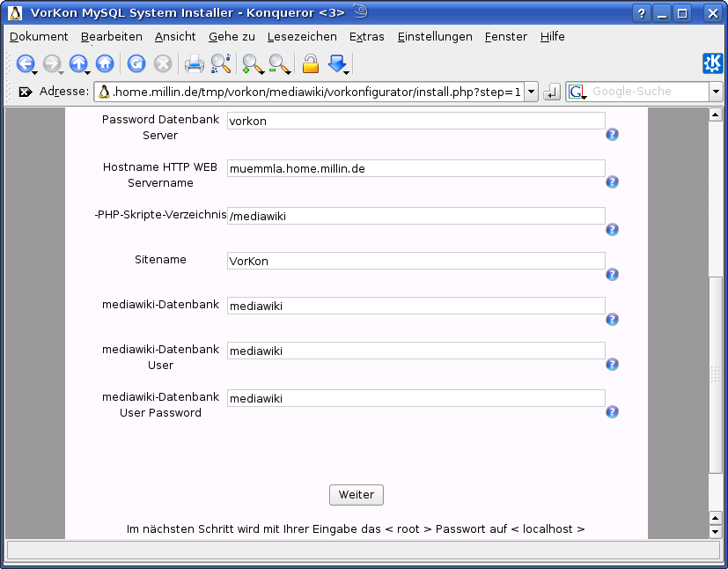Click the Forward navigation arrow

pos(52,63)
